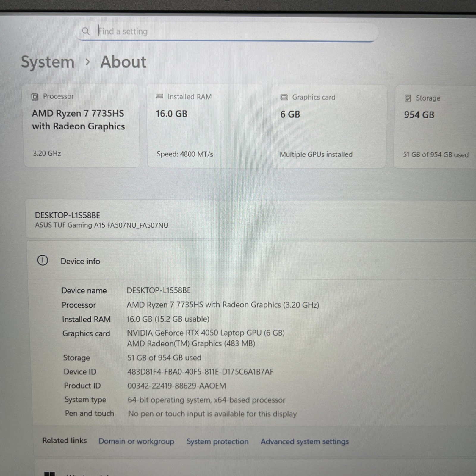Select the Device ID value
This screenshot has width=476, height=476.
coord(200,372)
